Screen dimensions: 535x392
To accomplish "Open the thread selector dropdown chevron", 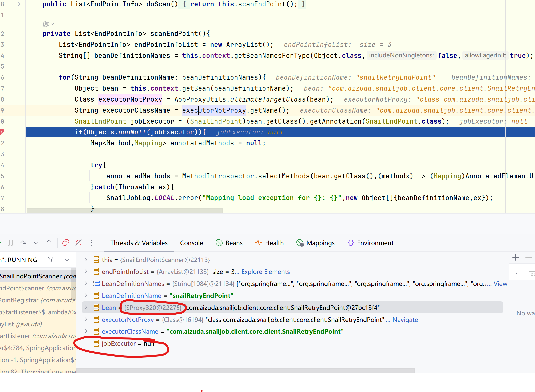I will click(x=67, y=260).
